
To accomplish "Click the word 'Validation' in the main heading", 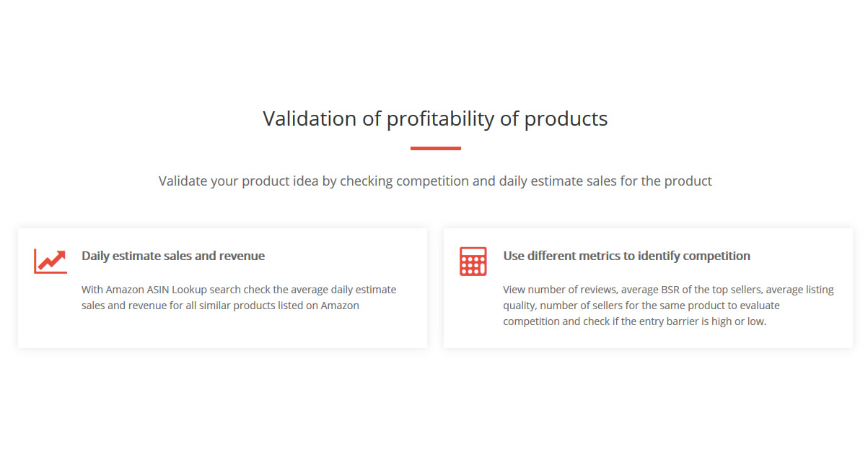I will (x=310, y=118).
